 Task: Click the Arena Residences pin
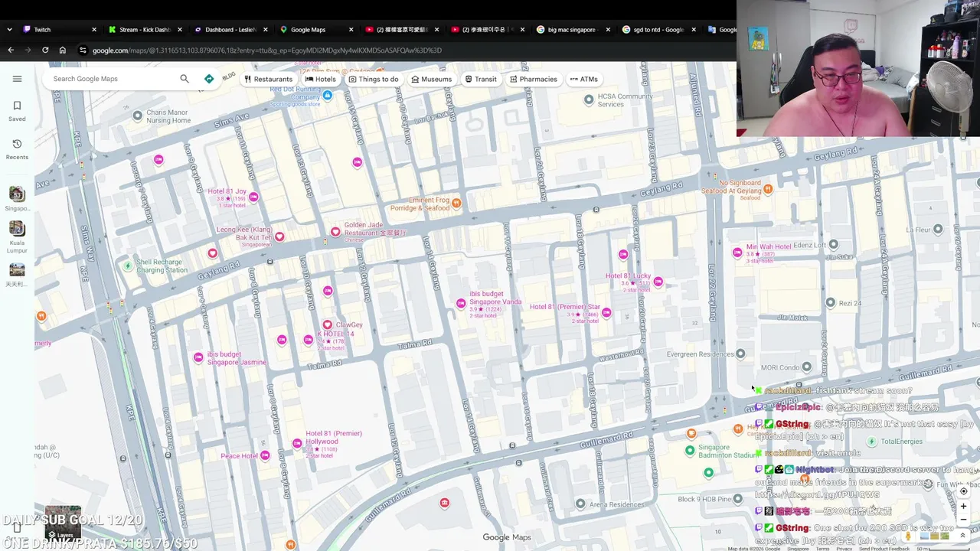pyautogui.click(x=580, y=504)
